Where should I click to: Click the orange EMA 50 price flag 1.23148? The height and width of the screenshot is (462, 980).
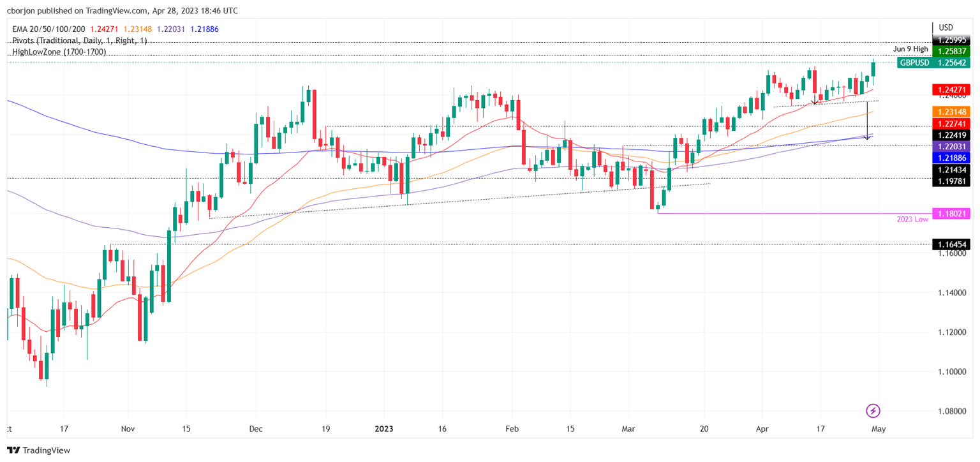pyautogui.click(x=951, y=112)
